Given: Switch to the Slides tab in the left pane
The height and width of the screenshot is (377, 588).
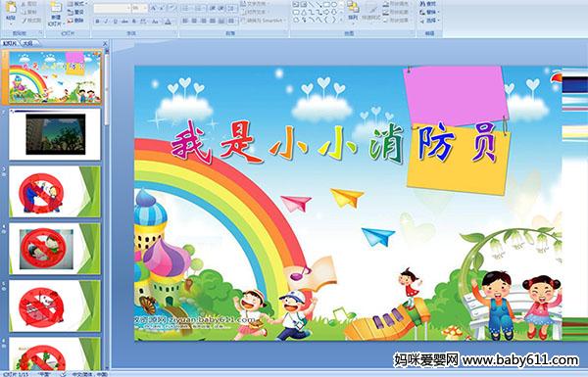Looking at the screenshot, I should click(10, 43).
